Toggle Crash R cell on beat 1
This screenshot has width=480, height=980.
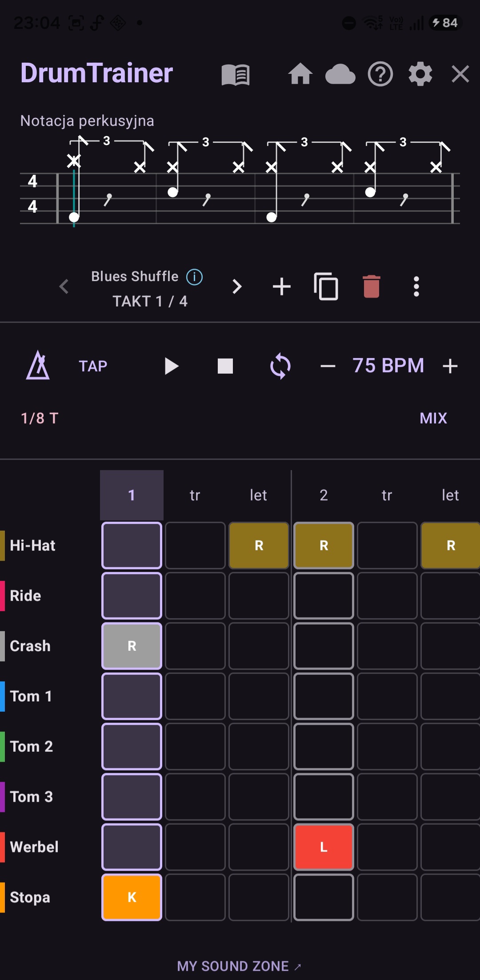point(132,646)
